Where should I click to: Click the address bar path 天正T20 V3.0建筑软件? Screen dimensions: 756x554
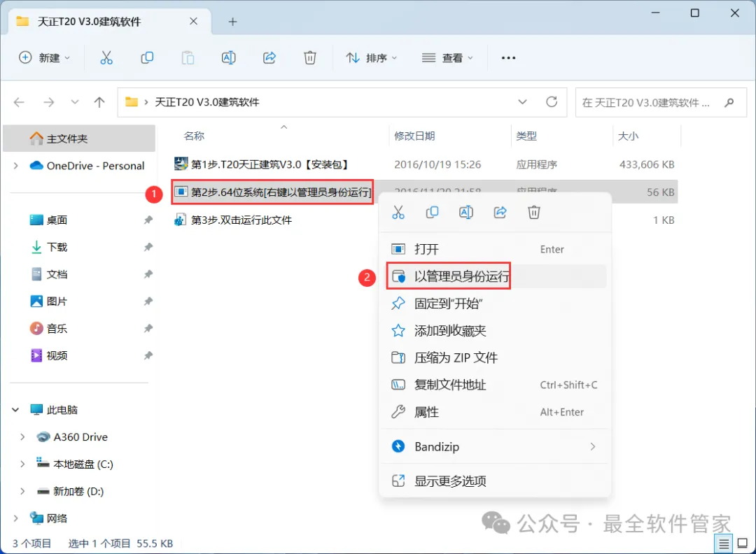(206, 102)
